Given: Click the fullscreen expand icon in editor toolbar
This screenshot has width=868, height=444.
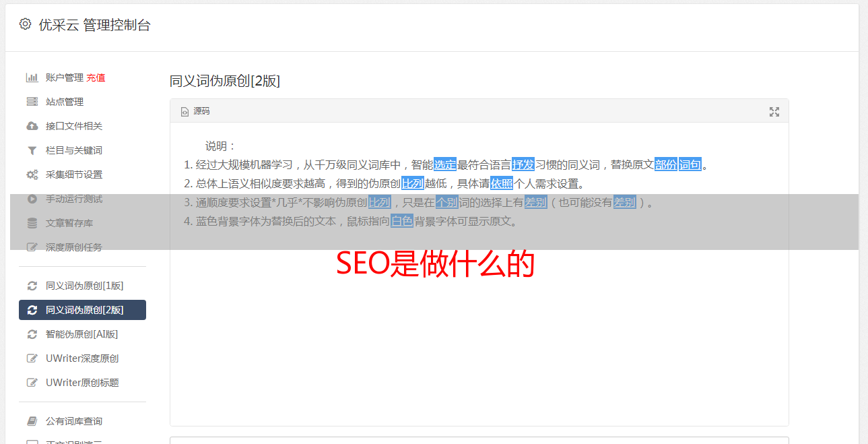Looking at the screenshot, I should (x=774, y=112).
